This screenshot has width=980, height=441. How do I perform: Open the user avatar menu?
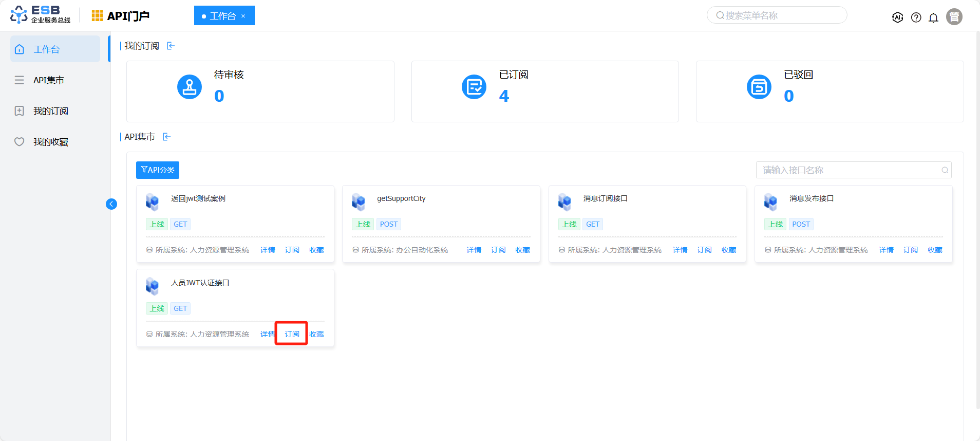pyautogui.click(x=954, y=17)
